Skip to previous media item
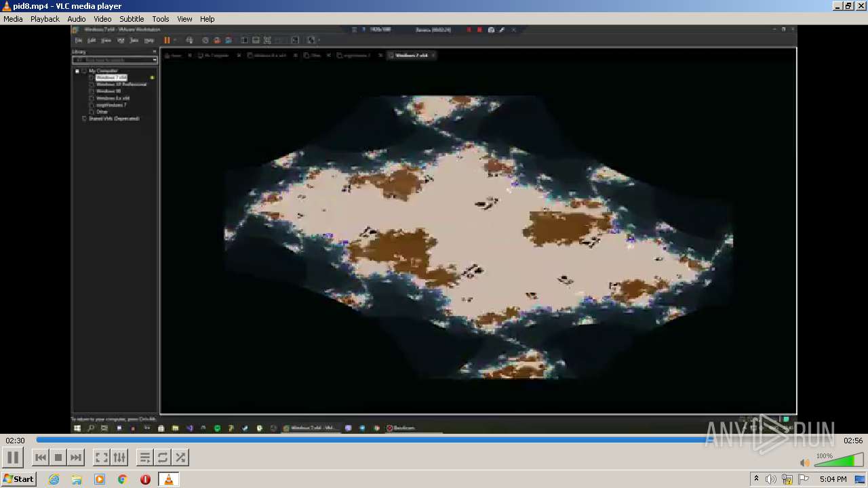868x488 pixels. [x=41, y=457]
